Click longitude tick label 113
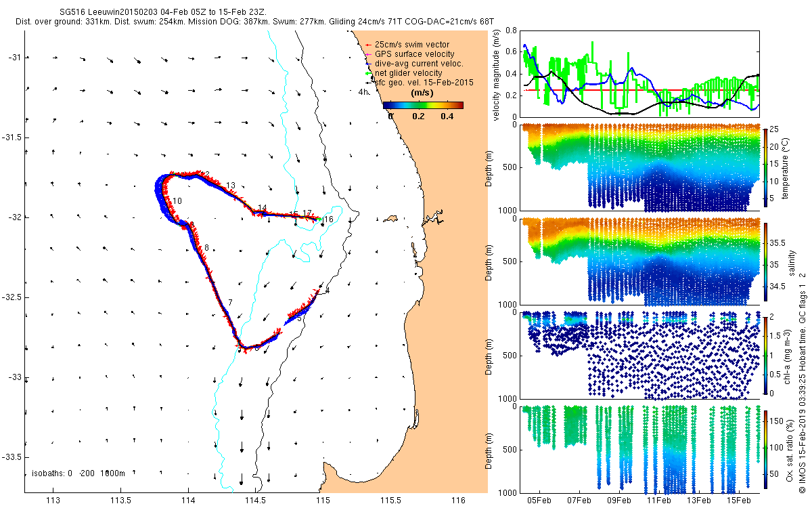 click(53, 501)
